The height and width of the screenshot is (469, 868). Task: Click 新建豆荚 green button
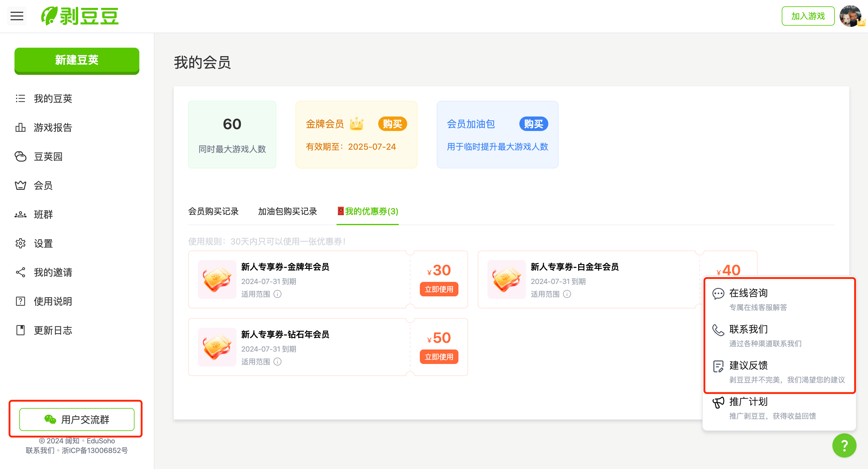pos(77,60)
